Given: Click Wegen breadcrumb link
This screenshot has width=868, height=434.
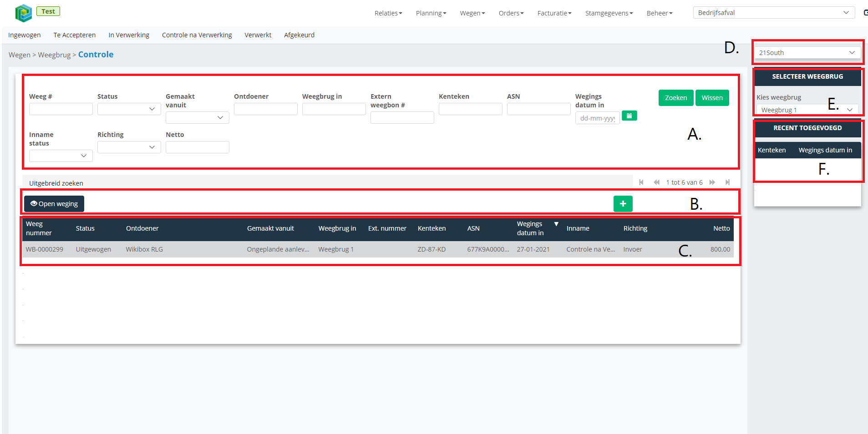Looking at the screenshot, I should [20, 55].
